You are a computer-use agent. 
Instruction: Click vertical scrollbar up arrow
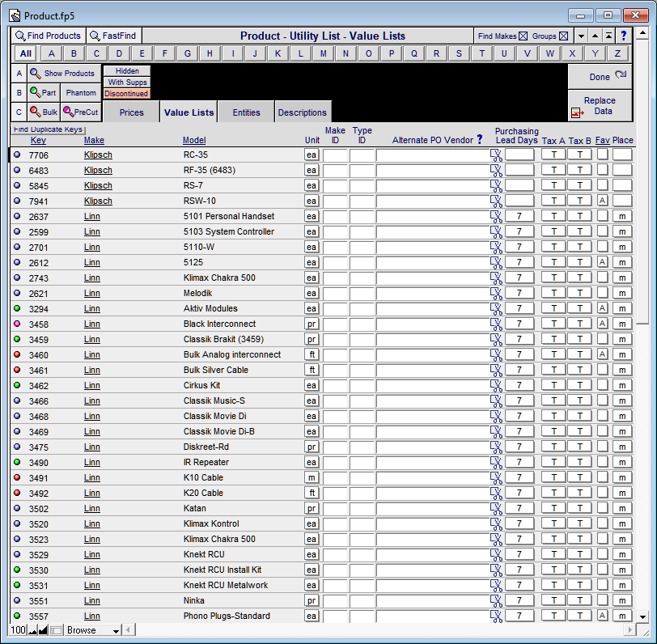(642, 33)
